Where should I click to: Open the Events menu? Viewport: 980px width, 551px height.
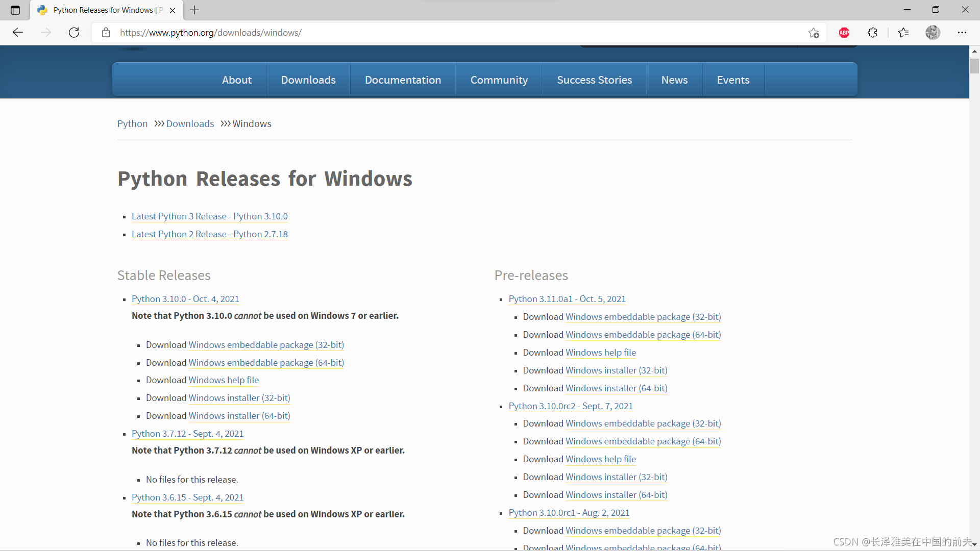(733, 80)
